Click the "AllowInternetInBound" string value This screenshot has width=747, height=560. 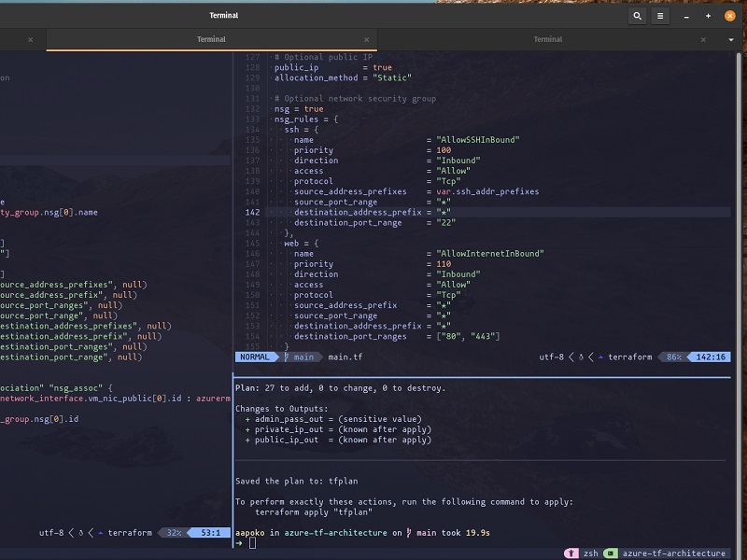(x=490, y=254)
